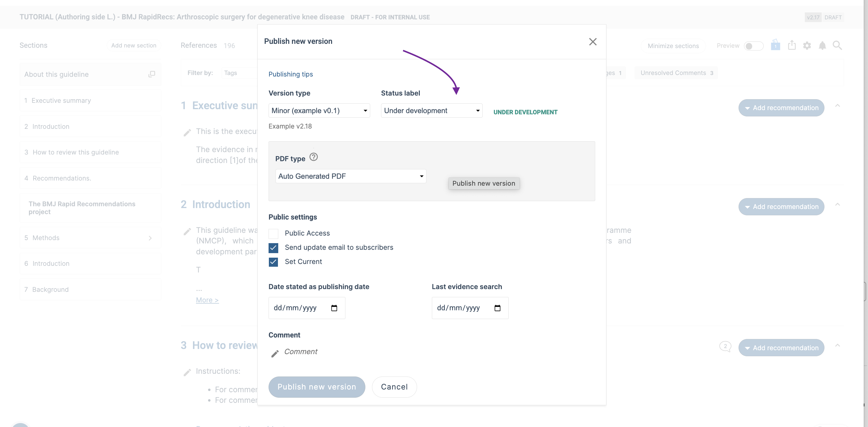Image resolution: width=868 pixels, height=427 pixels.
Task: Uncheck the Set Current checkbox
Action: click(273, 262)
